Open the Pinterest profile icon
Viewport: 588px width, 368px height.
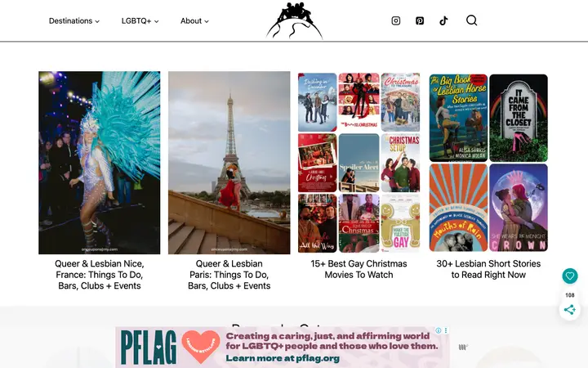tap(420, 20)
